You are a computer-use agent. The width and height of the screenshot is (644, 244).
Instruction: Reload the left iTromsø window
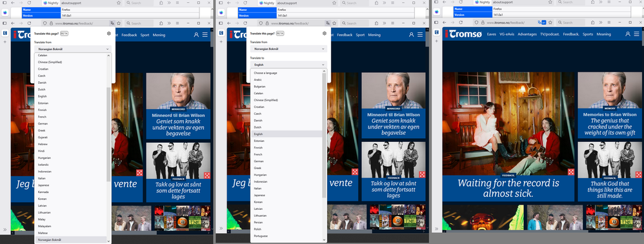[x=29, y=23]
